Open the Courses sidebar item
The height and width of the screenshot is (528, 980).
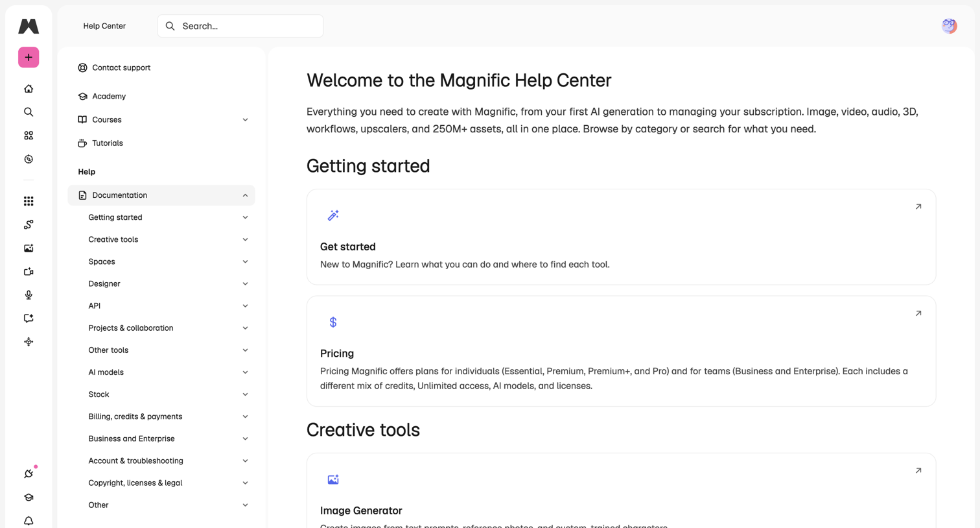click(x=161, y=120)
